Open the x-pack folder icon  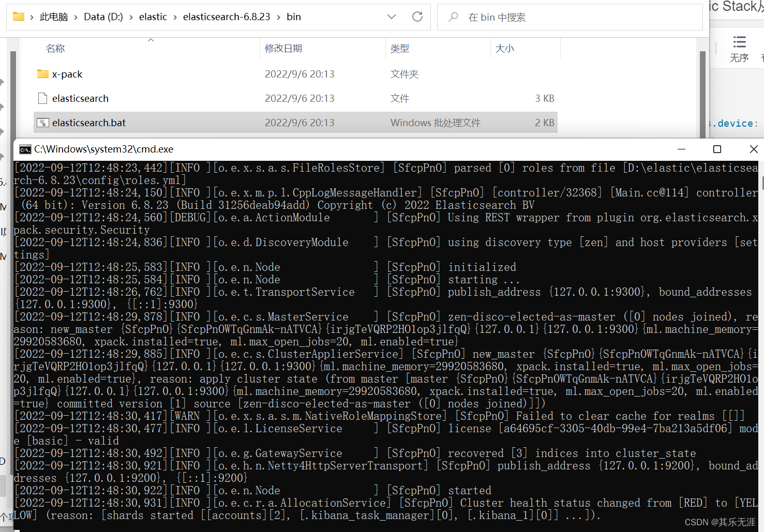coord(43,74)
